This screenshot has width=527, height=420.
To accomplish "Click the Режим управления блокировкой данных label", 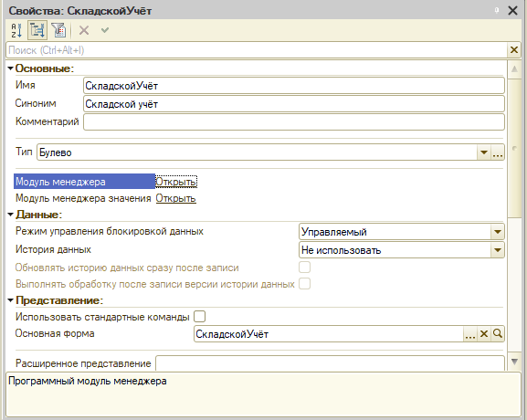I will pyautogui.click(x=110, y=232).
